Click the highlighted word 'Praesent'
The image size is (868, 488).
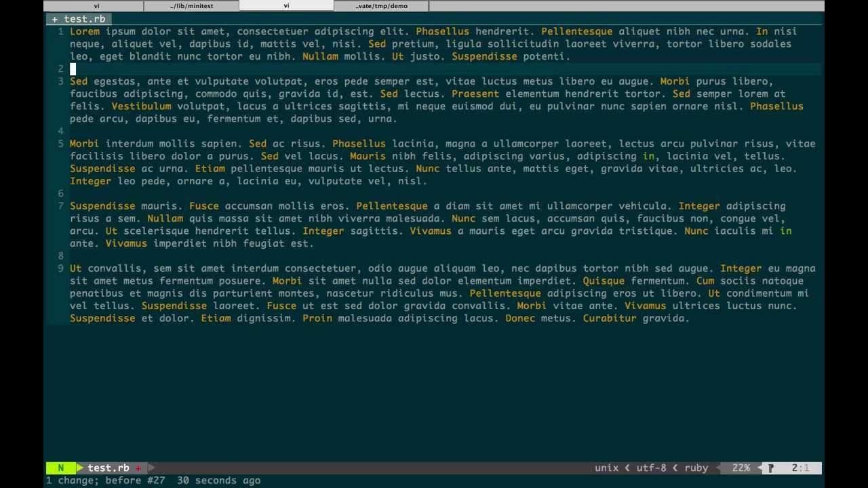tap(475, 94)
